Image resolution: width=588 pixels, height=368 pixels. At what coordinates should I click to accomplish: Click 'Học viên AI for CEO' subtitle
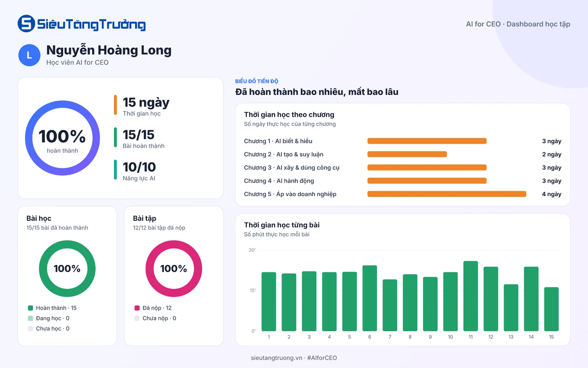78,63
